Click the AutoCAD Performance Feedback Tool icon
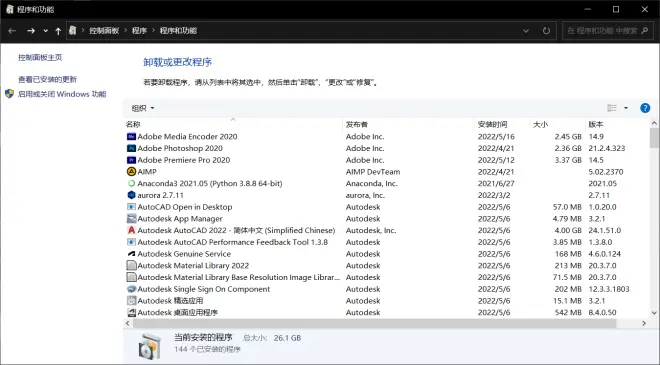The height and width of the screenshot is (365, 660). [131, 242]
